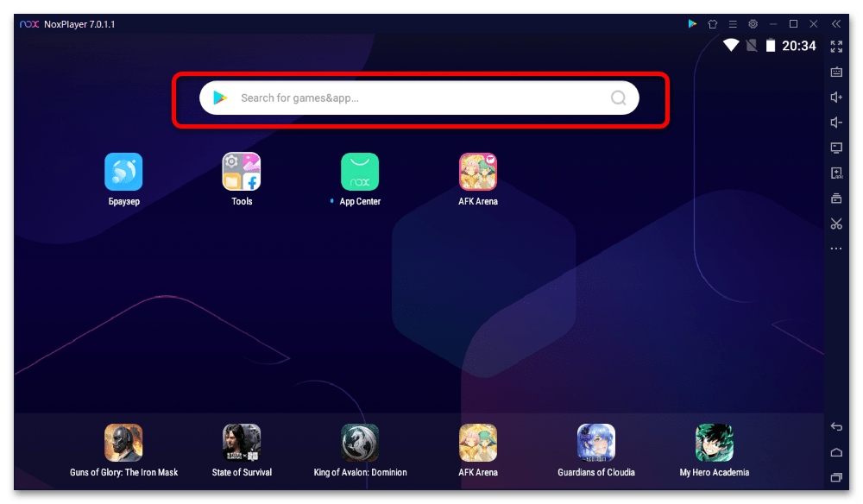Click the magnifier icon in search bar
863x504 pixels.
pos(618,98)
